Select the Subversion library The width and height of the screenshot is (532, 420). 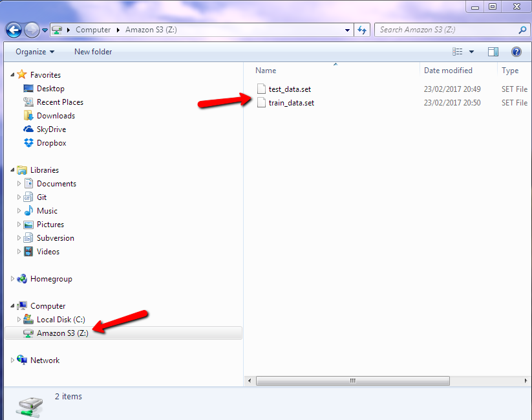(x=56, y=238)
